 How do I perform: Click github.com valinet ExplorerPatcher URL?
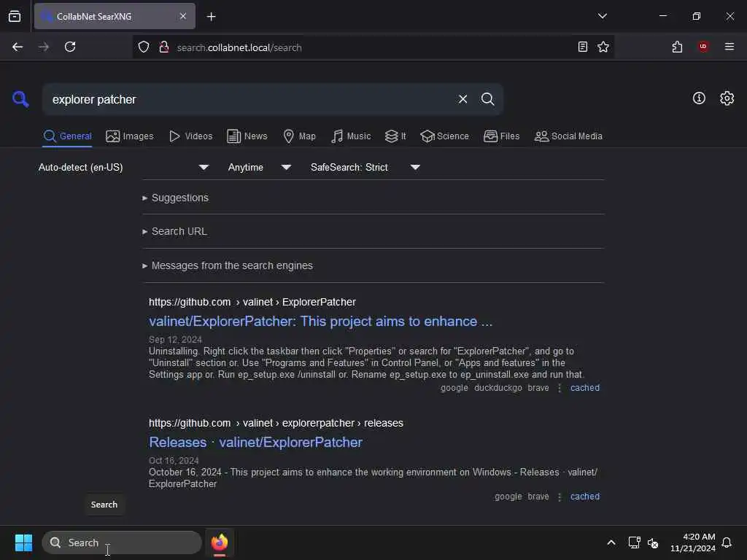(252, 302)
